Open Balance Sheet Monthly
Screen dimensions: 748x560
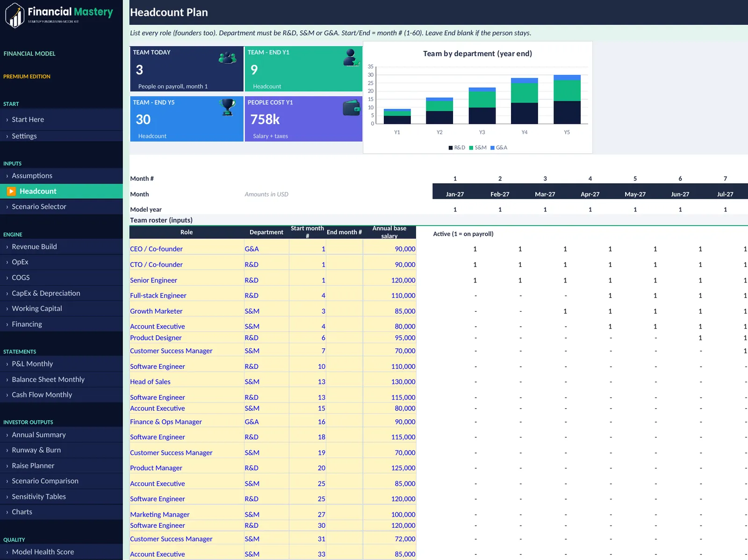point(61,380)
